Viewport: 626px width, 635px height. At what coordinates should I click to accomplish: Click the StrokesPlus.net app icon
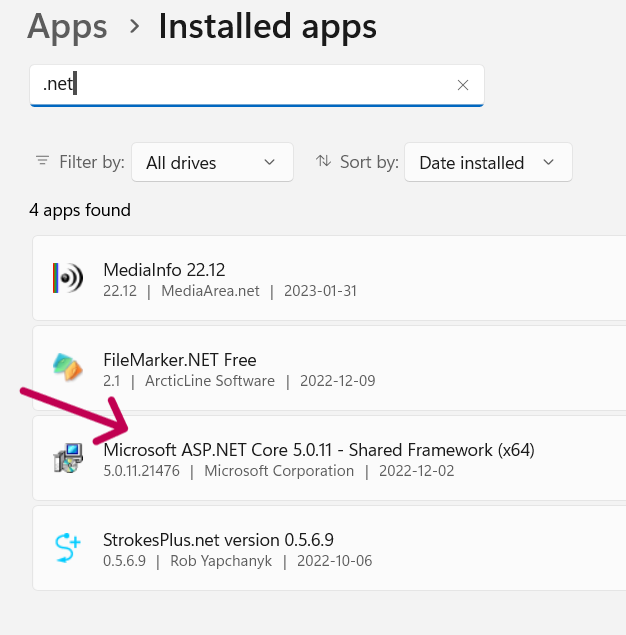click(x=68, y=548)
